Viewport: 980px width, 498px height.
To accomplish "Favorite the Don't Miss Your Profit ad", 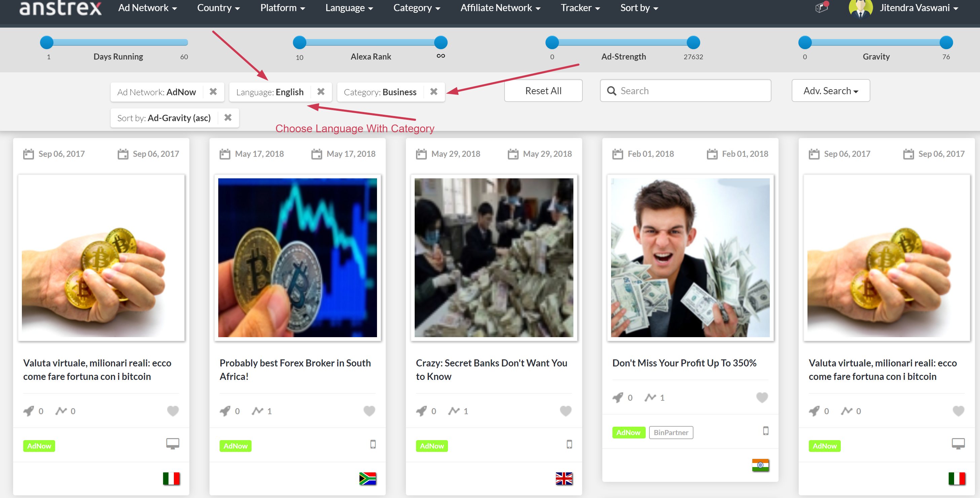I will (x=762, y=397).
